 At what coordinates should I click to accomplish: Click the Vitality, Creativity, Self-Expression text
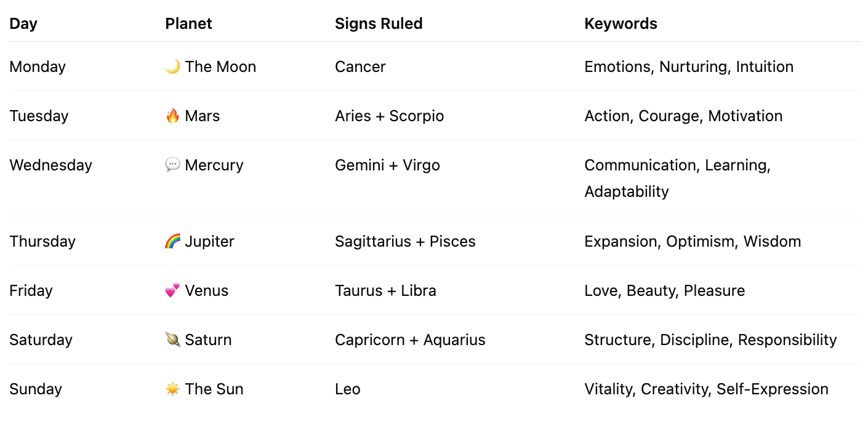[706, 389]
